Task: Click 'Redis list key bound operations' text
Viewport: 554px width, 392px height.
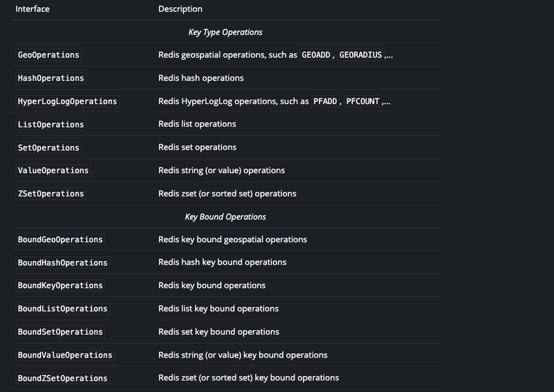Action: click(218, 309)
